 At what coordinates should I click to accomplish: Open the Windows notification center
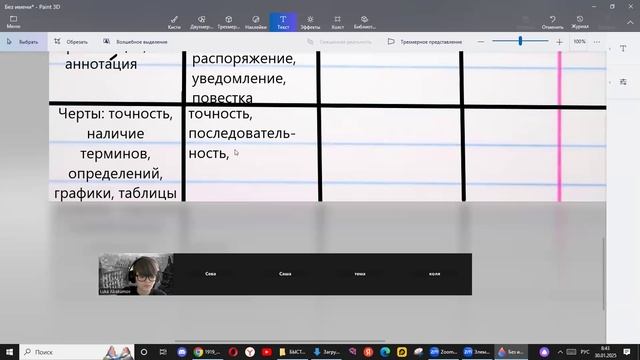(627, 352)
